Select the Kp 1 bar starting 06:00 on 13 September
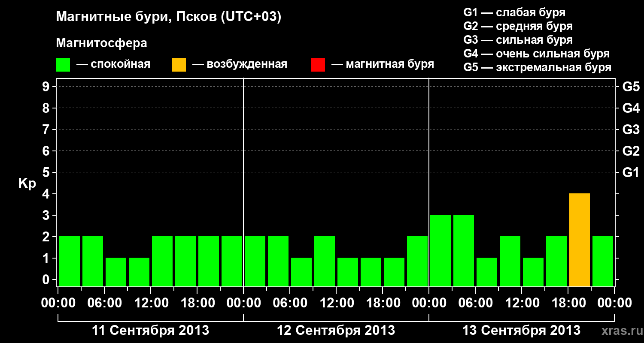644x343 pixels. [487, 272]
